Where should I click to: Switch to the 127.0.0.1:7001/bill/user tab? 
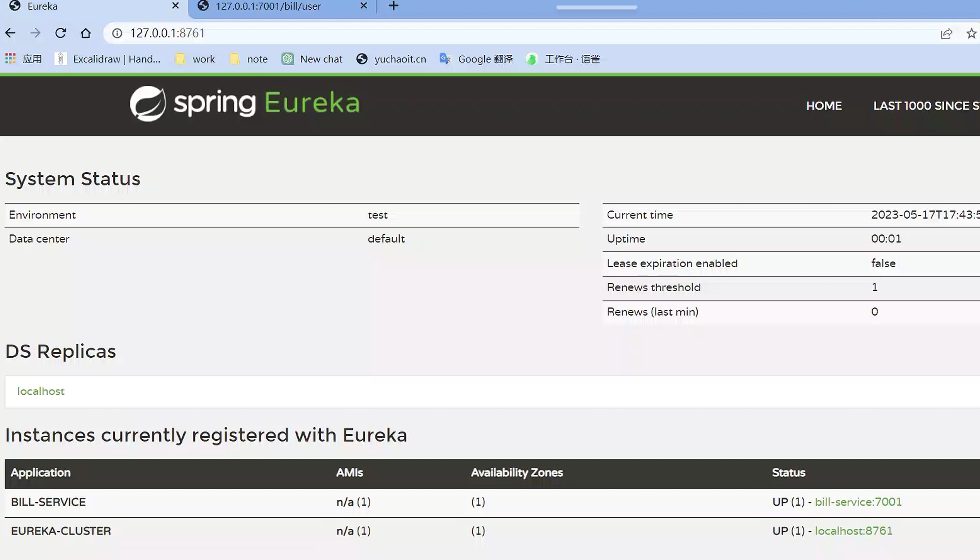(268, 6)
